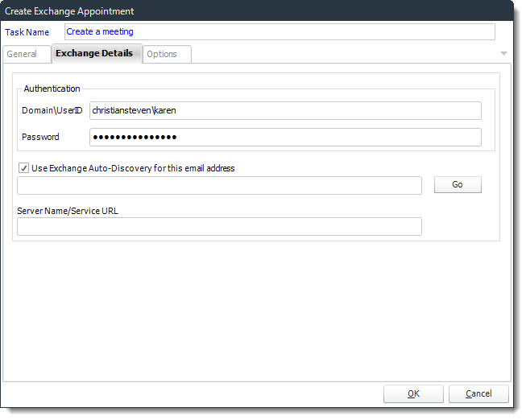
Task: Click the Task Name label
Action: [x=27, y=32]
